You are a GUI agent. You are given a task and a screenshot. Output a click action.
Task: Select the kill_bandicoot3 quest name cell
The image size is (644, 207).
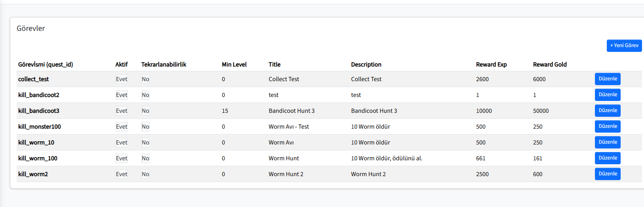click(x=39, y=111)
